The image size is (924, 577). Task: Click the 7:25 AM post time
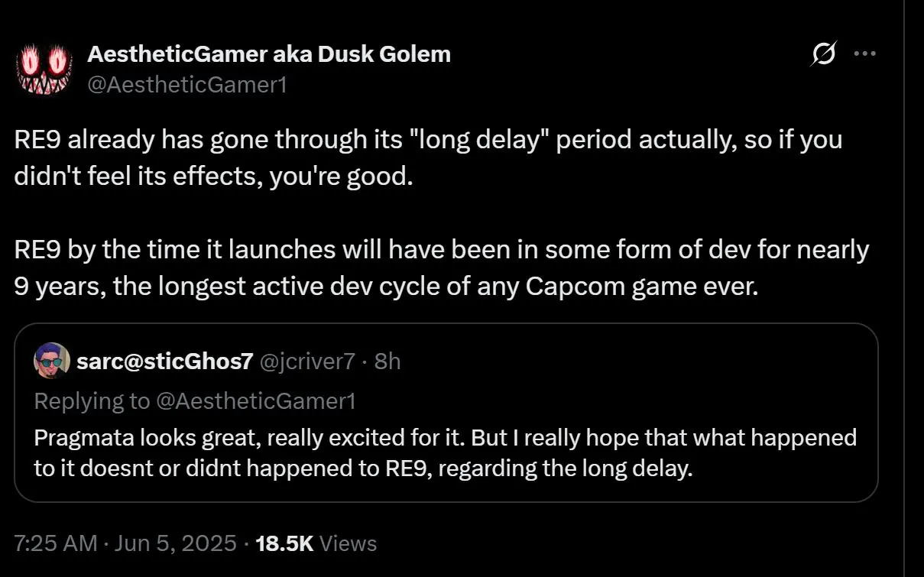pyautogui.click(x=55, y=543)
